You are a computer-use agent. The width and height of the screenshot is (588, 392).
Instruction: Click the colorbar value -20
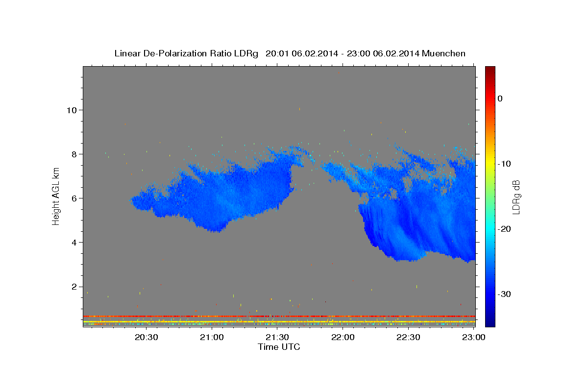[504, 229]
